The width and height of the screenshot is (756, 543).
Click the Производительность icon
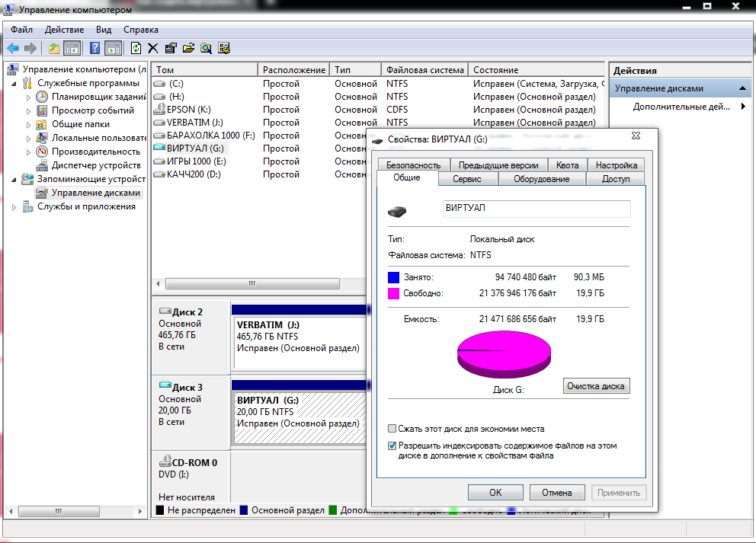(42, 152)
